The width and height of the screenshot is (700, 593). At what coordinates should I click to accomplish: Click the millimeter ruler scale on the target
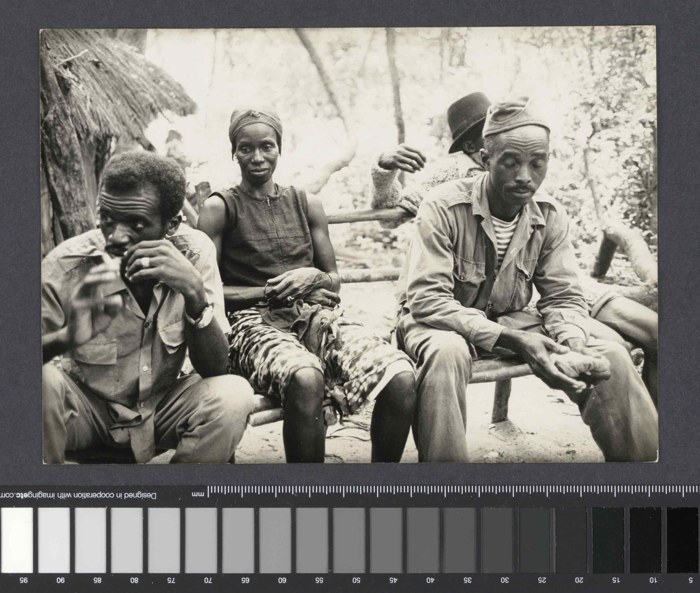coord(454,492)
